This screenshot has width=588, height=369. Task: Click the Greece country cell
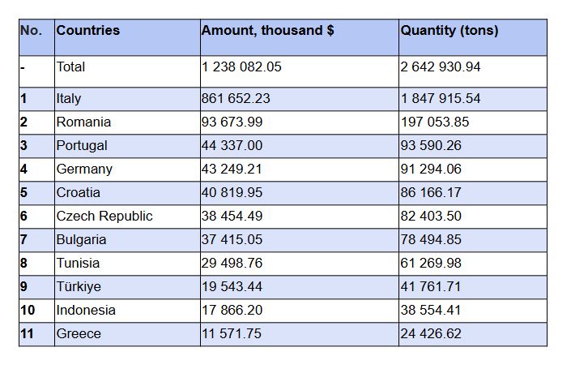(79, 334)
